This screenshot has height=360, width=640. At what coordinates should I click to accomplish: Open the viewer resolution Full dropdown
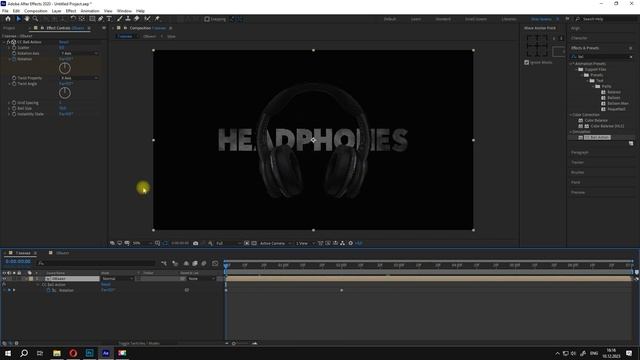[228, 243]
